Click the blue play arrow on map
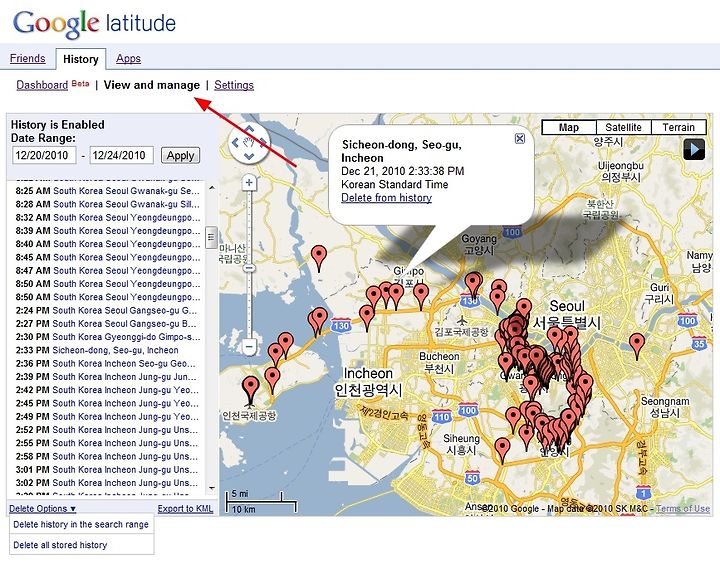Viewport: 720px width, 564px height. (x=694, y=149)
